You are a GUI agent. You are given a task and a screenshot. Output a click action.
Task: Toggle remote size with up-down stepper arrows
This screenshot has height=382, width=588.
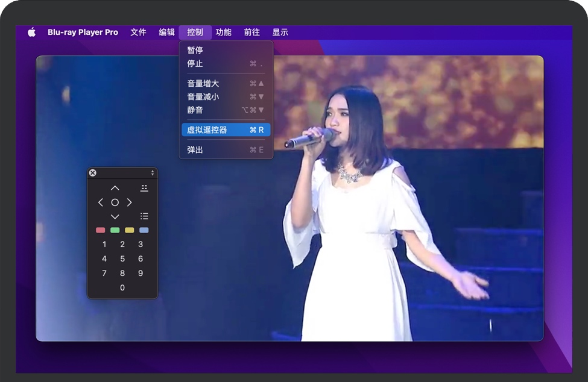[153, 173]
